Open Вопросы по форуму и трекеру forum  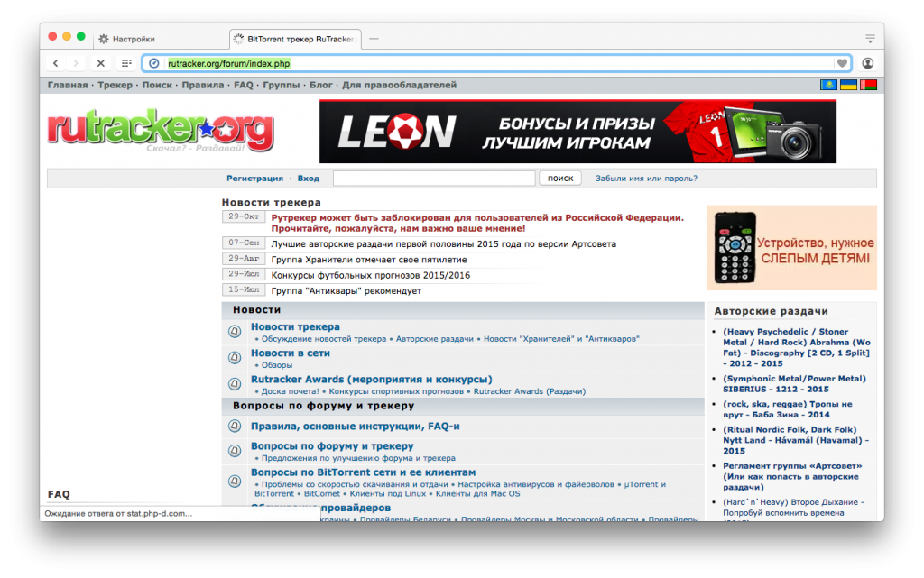[332, 446]
